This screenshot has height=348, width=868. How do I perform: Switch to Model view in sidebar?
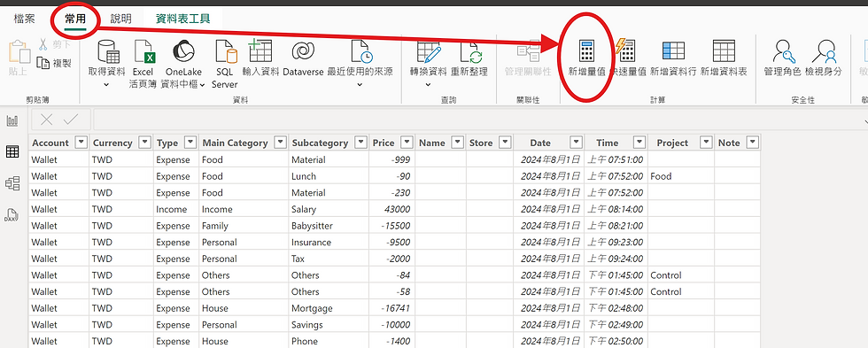tap(12, 183)
